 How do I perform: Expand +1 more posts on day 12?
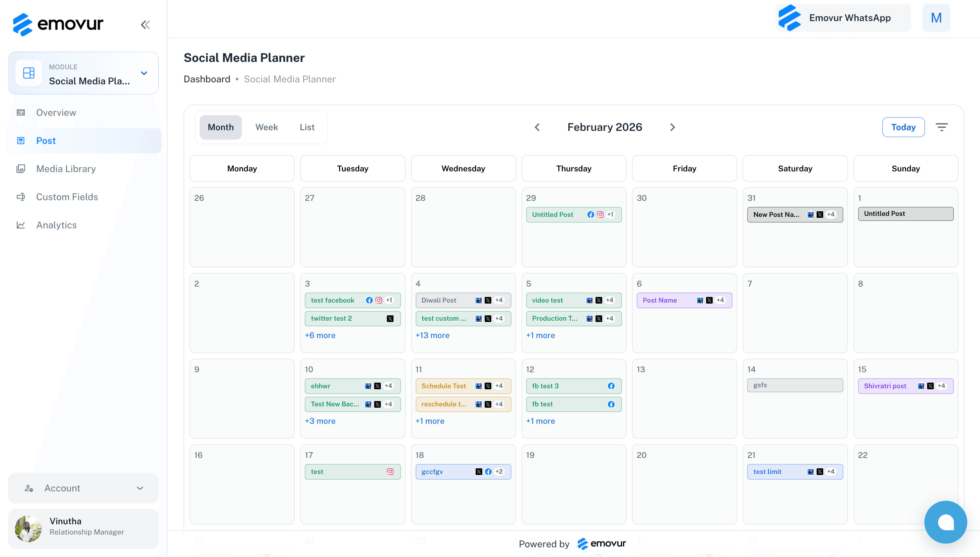[540, 421]
